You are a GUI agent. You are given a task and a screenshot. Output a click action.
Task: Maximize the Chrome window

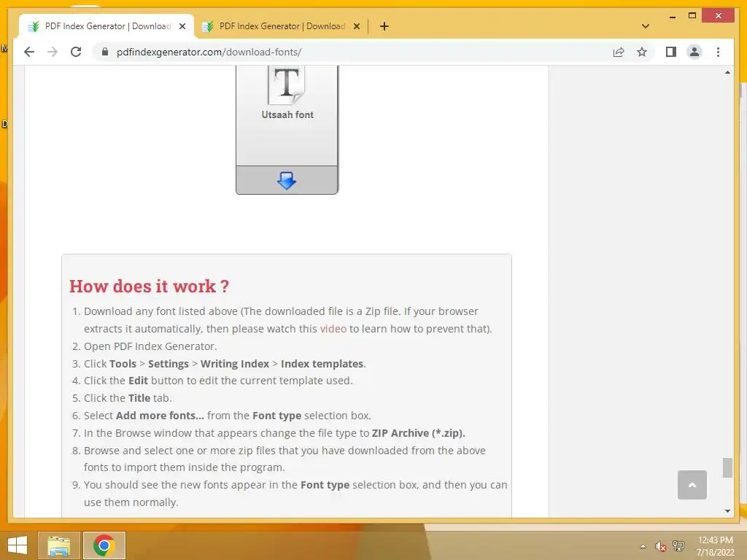(x=692, y=16)
